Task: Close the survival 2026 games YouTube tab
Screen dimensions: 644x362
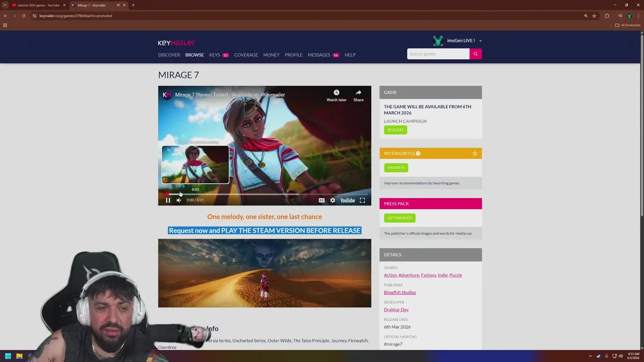Action: tap(64, 5)
